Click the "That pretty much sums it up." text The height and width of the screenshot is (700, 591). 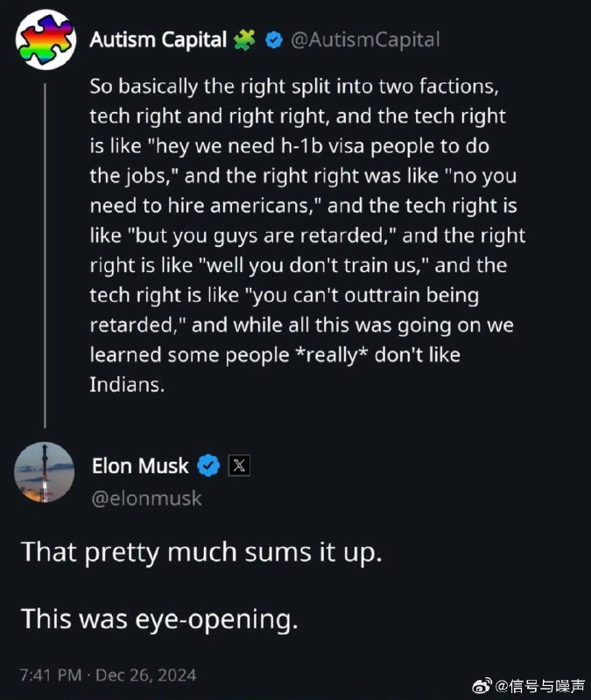[x=201, y=553]
